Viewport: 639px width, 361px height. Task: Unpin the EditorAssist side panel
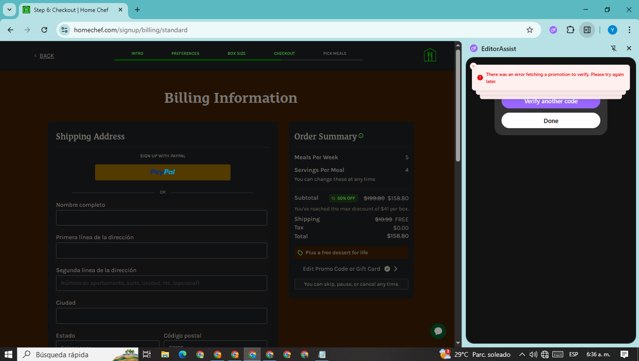[x=613, y=48]
